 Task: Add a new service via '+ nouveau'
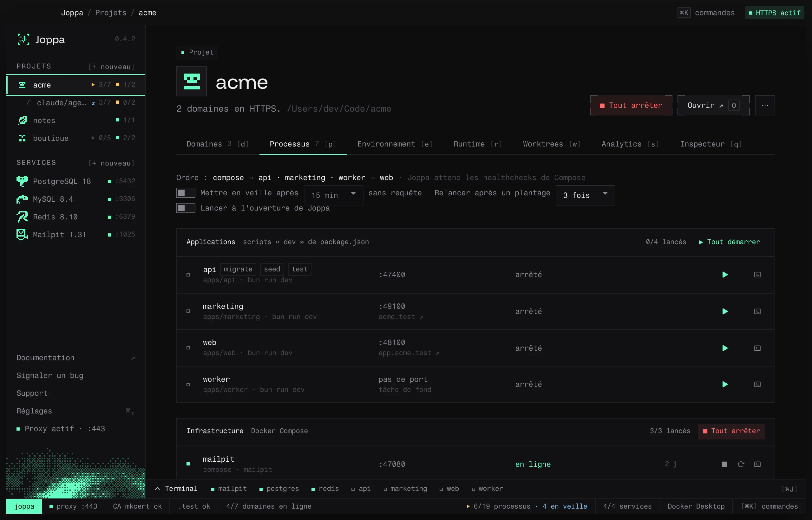111,163
